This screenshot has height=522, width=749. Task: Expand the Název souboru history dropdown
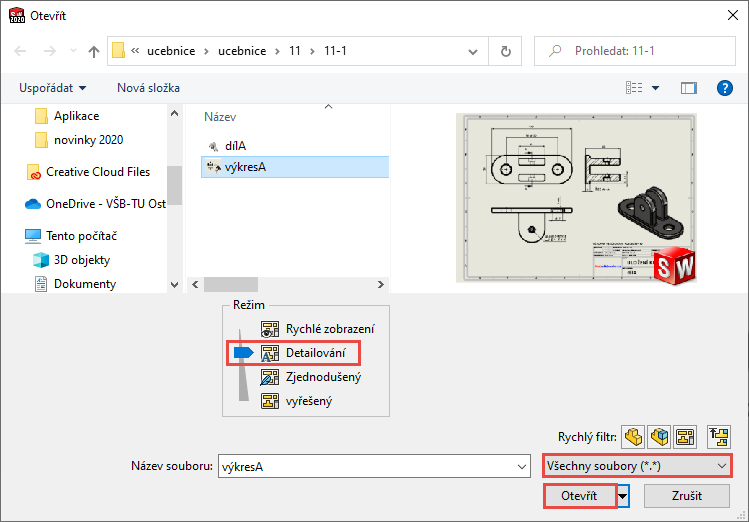520,466
